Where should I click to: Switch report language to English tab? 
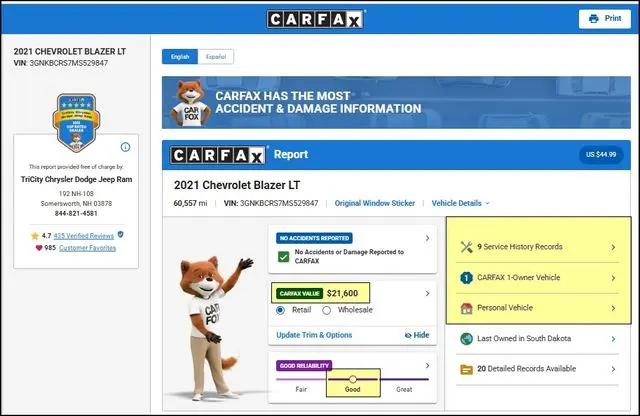pos(180,57)
